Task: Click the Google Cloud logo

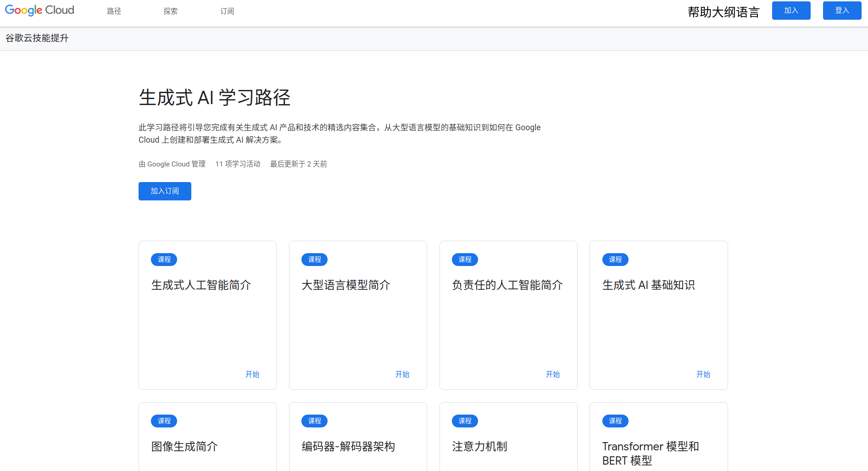Action: [x=39, y=10]
